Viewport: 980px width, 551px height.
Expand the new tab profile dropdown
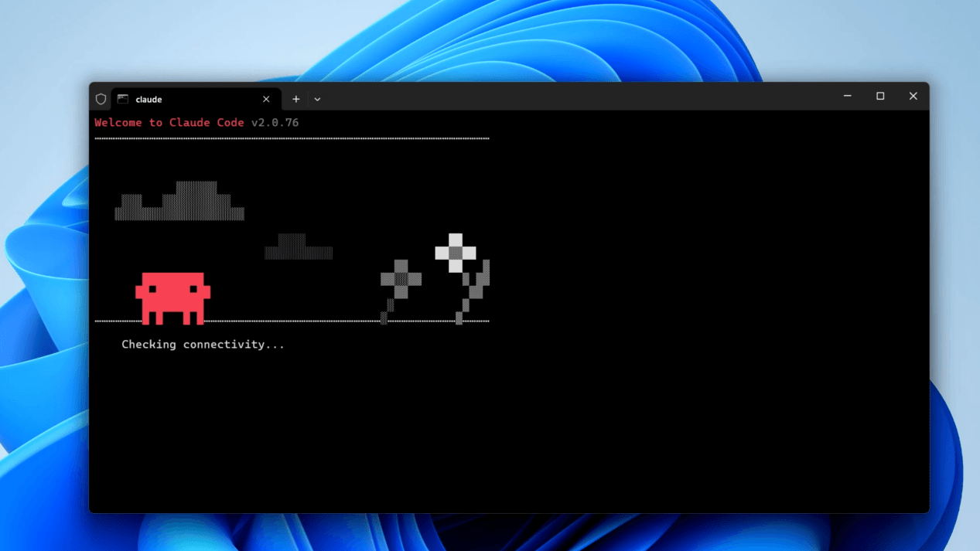tap(317, 99)
